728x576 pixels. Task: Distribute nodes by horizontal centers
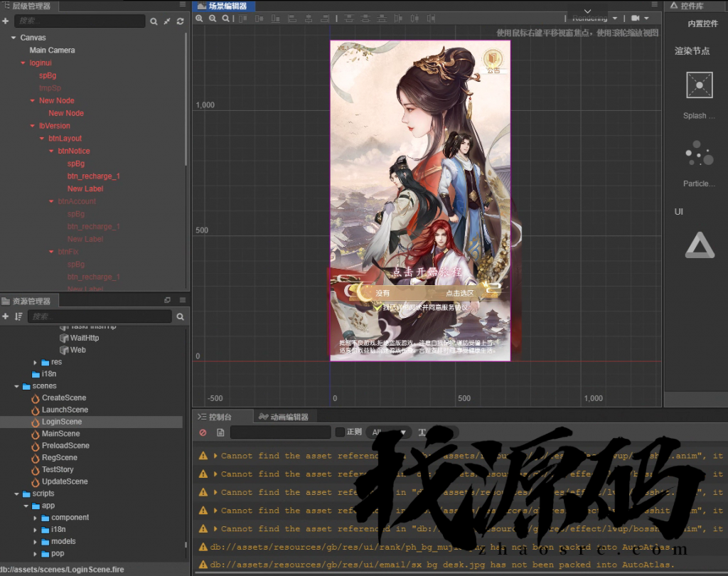[414, 18]
